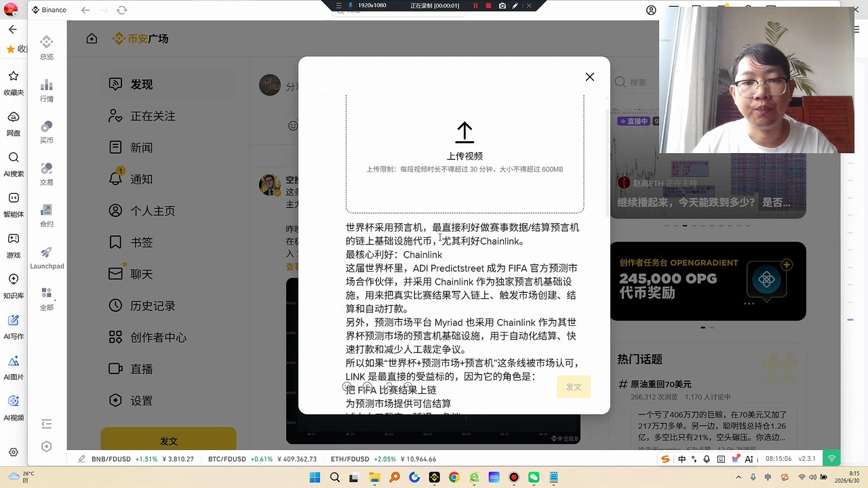Click the 币安广场 logo
Screen dimensions: 868x488
(140, 39)
